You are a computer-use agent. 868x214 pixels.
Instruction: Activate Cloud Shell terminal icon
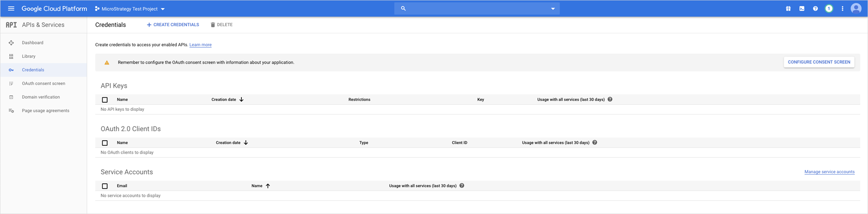[x=802, y=9]
